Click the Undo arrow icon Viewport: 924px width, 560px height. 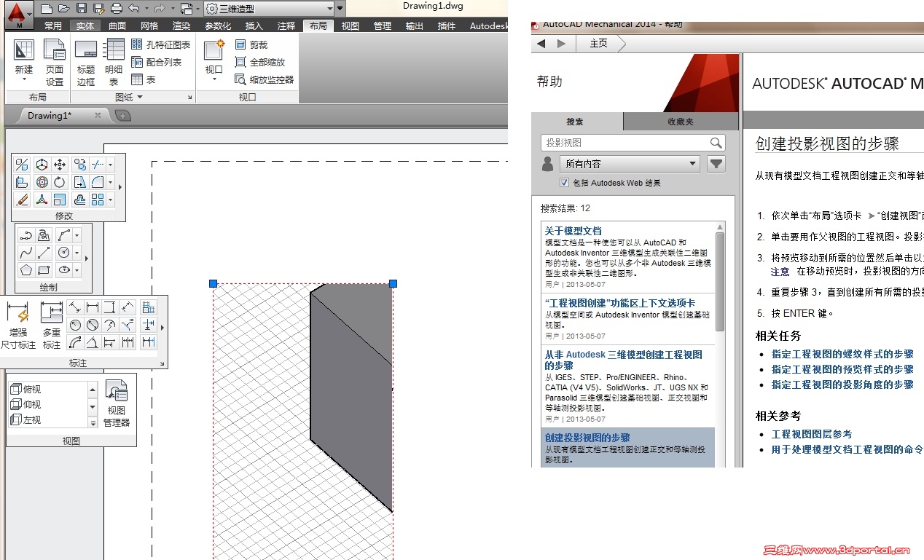click(133, 9)
